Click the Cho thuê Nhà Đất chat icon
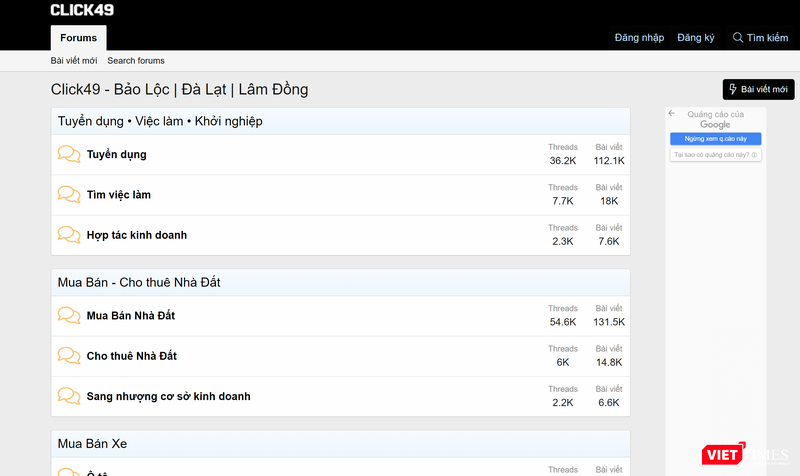800x476 pixels. 69,356
